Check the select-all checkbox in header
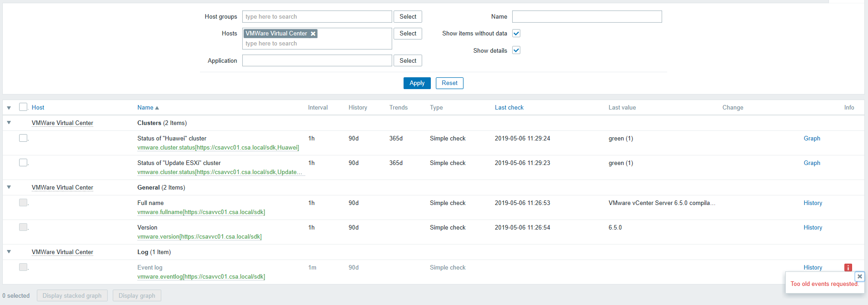The width and height of the screenshot is (868, 305). click(x=23, y=107)
